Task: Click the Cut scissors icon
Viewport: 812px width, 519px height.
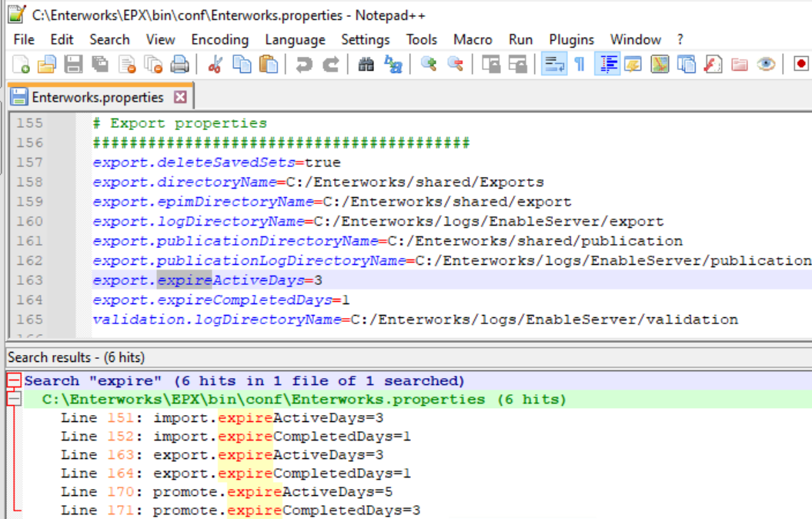Action: pos(216,65)
